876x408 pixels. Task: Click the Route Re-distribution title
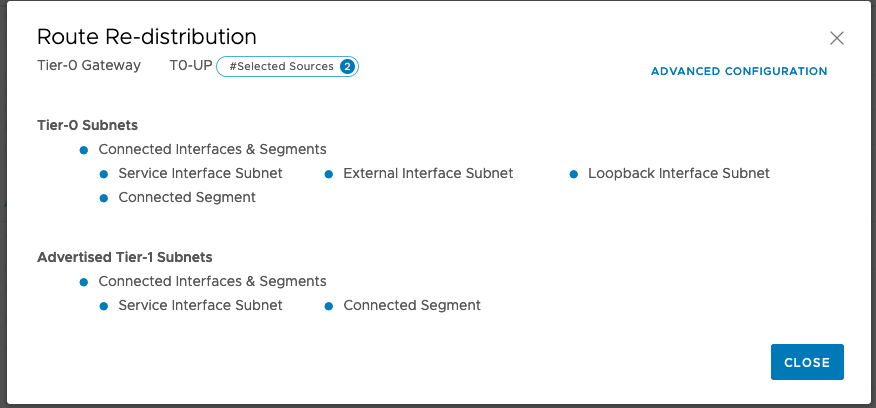pos(147,37)
